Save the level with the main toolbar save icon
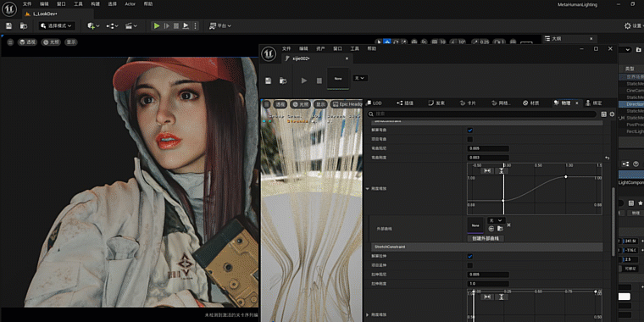Screen dimensions: 644x322 [8, 26]
